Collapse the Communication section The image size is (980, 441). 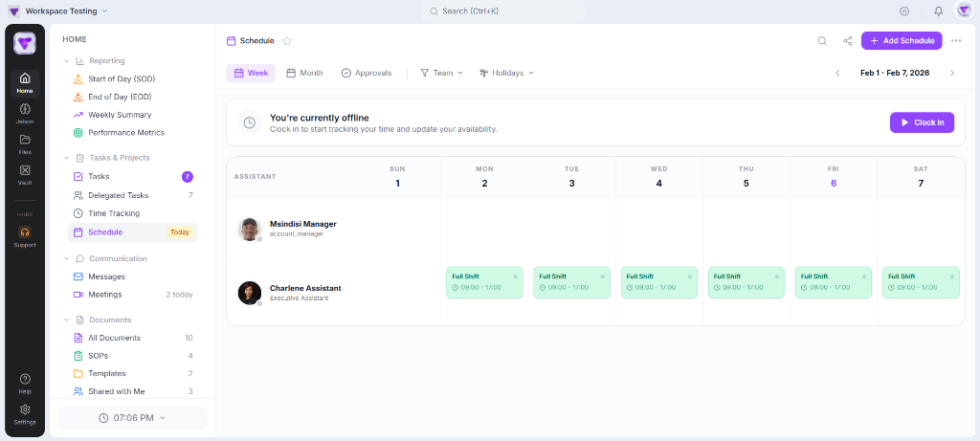tap(66, 258)
